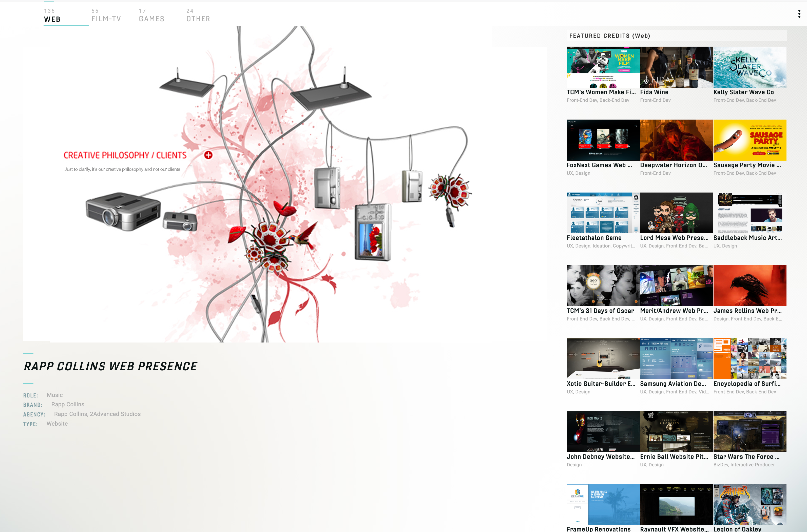Click the Saddleback Music Art title link
Image resolution: width=807 pixels, height=532 pixels.
747,238
